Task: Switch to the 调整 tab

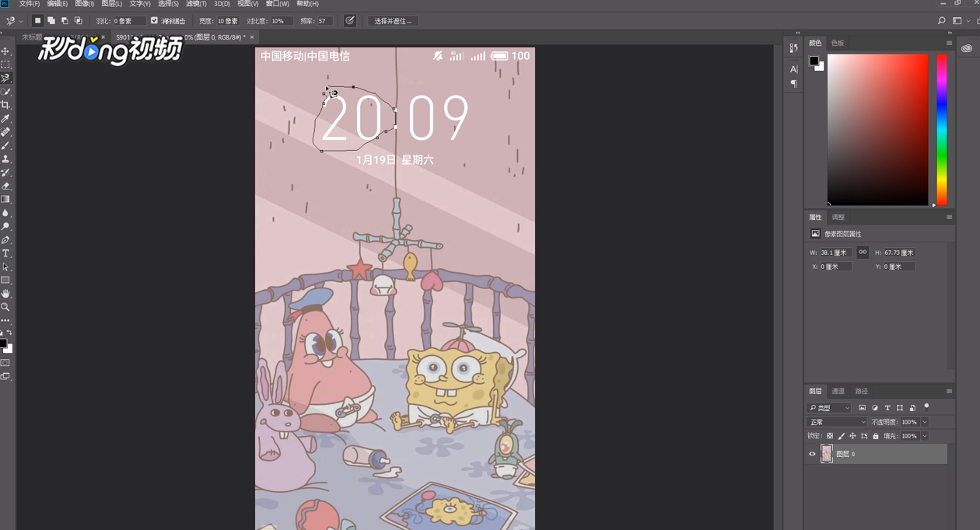Action: [838, 217]
